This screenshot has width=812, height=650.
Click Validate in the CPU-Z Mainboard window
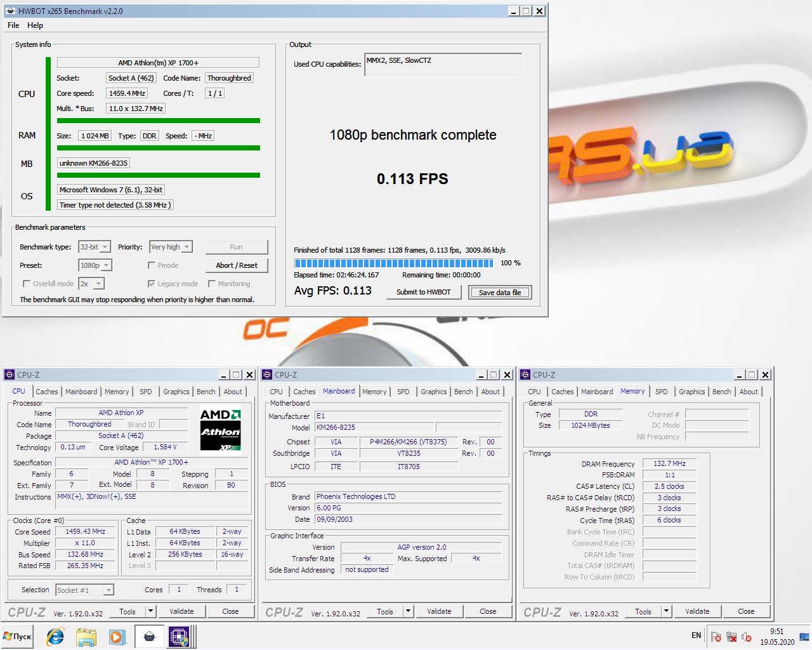tap(439, 611)
